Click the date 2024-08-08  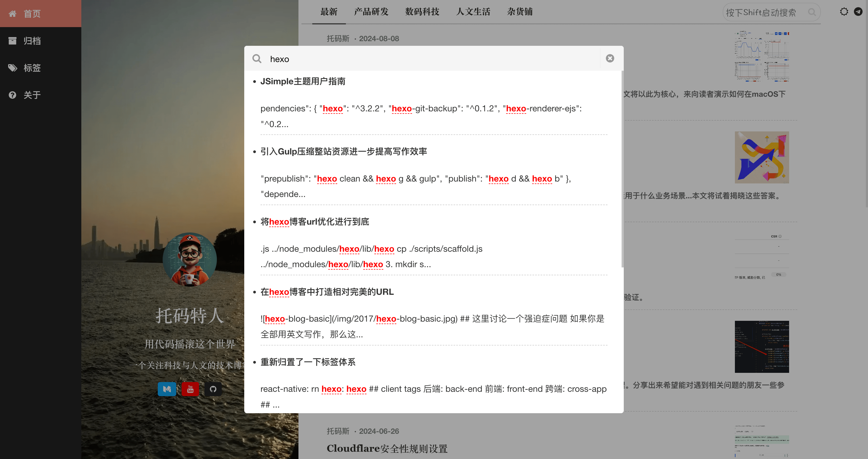point(379,39)
